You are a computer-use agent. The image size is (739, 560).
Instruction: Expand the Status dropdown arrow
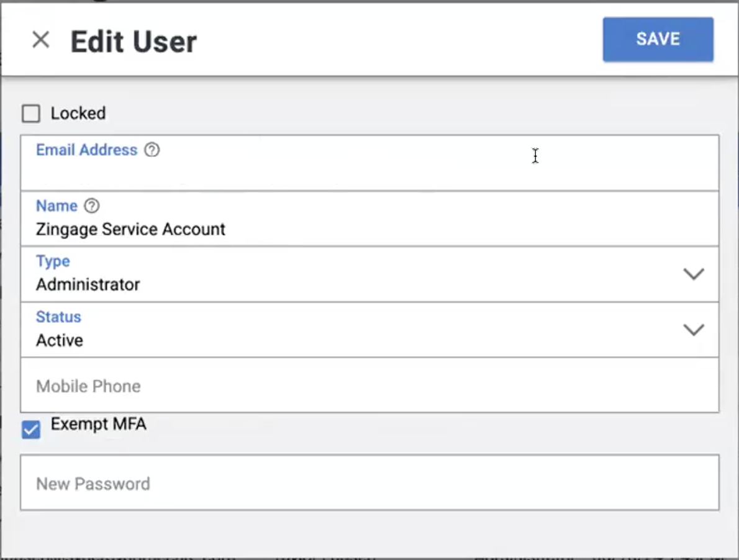694,329
